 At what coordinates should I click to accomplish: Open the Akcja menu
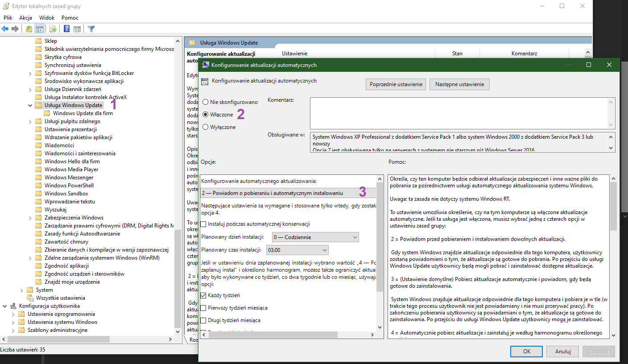[x=25, y=18]
